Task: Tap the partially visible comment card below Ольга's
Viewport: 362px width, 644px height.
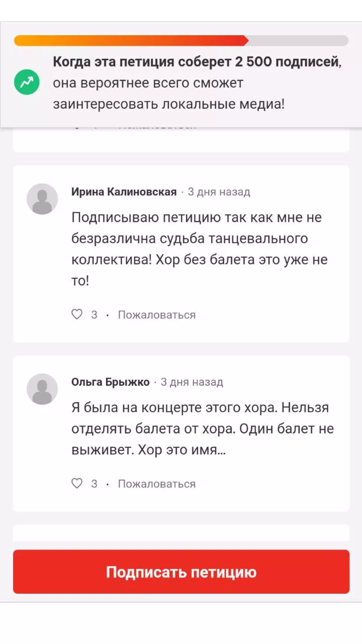Action: (181, 534)
